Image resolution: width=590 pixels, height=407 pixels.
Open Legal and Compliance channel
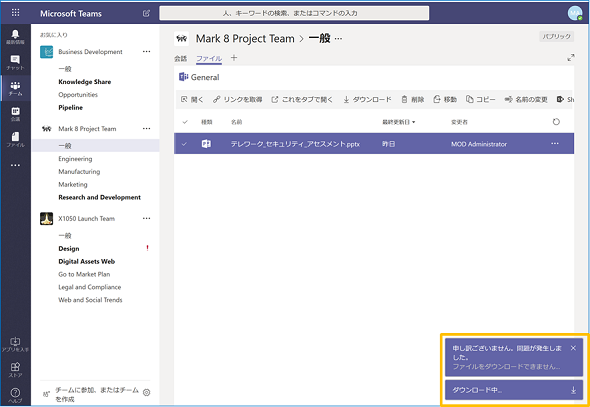point(90,287)
